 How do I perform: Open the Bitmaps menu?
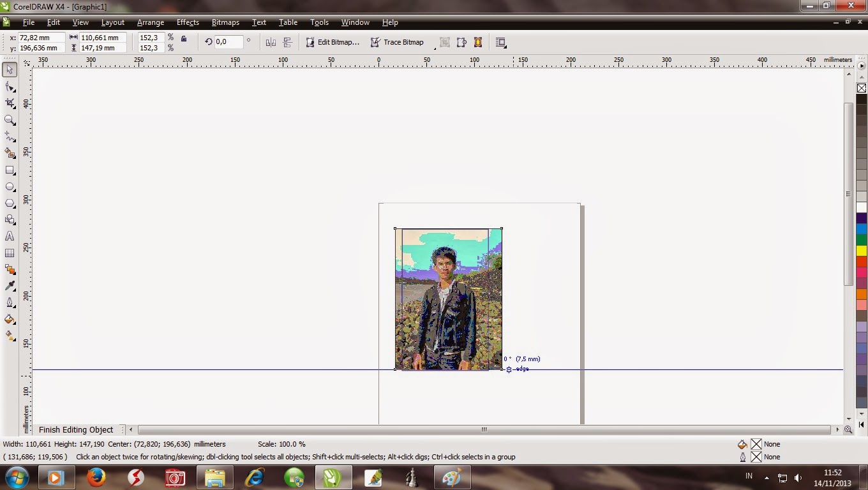225,22
